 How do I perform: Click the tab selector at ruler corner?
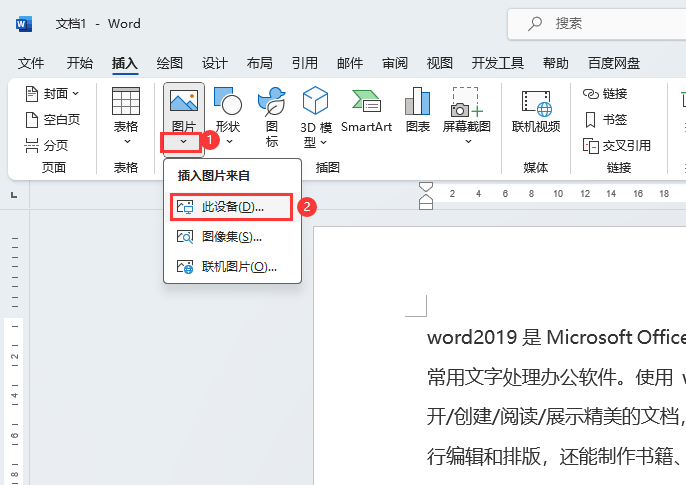pos(14,195)
